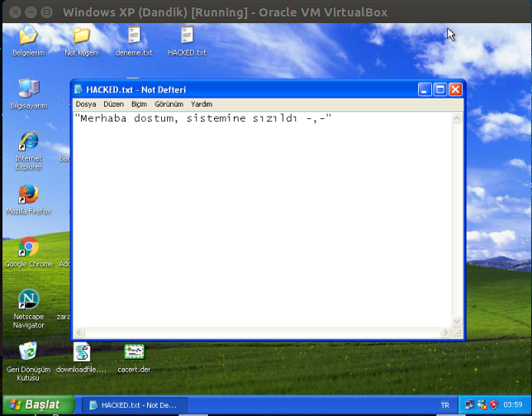
Task: Open the Biçim menu
Action: click(139, 104)
